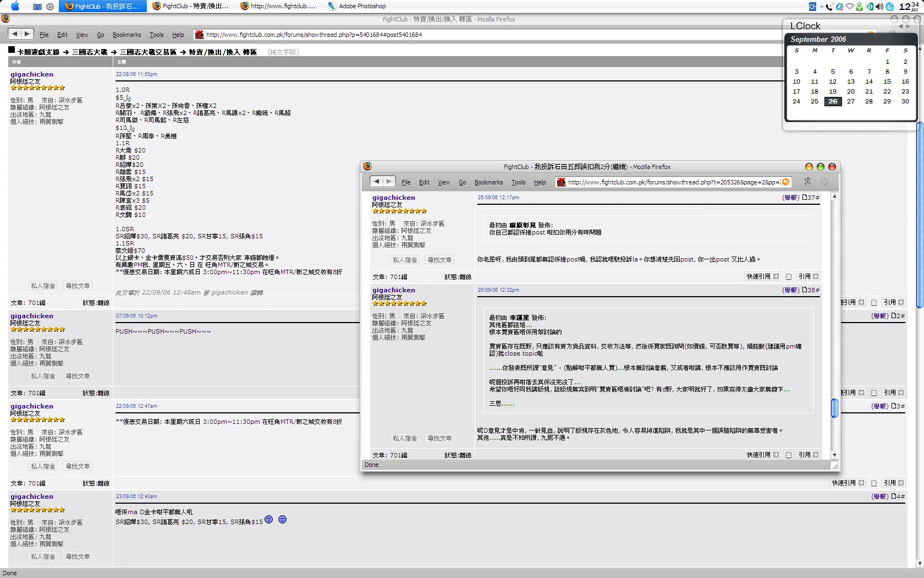Click 快速引用 quick quote on post #37
Screen dimensions: 924x578
point(763,276)
